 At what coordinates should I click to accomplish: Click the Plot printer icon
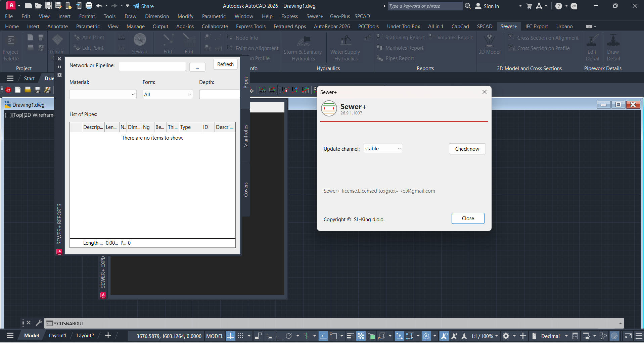pos(89,6)
